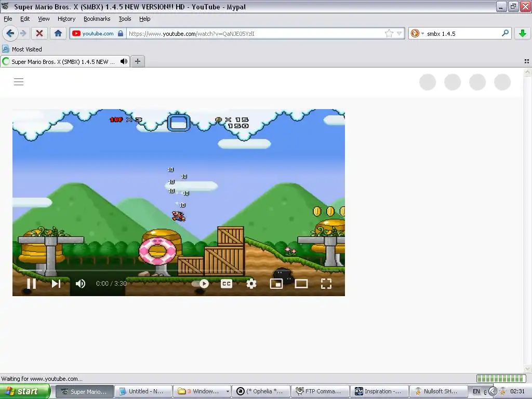Viewport: 532px width, 399px height.
Task: Pause the video
Action: 31,283
